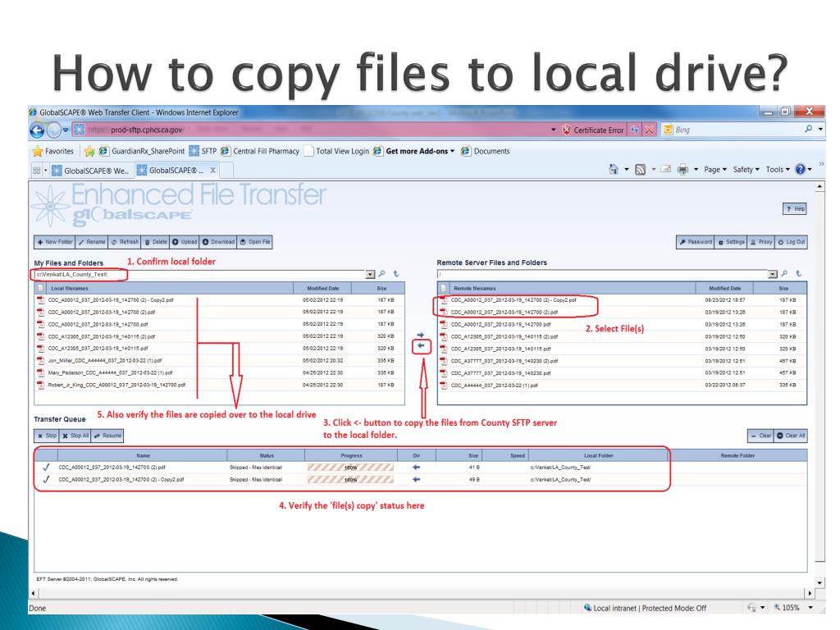840x630 pixels.
Task: Click progress bar of CDC_A00012...142700 (2).pdf transfer
Action: coord(350,467)
